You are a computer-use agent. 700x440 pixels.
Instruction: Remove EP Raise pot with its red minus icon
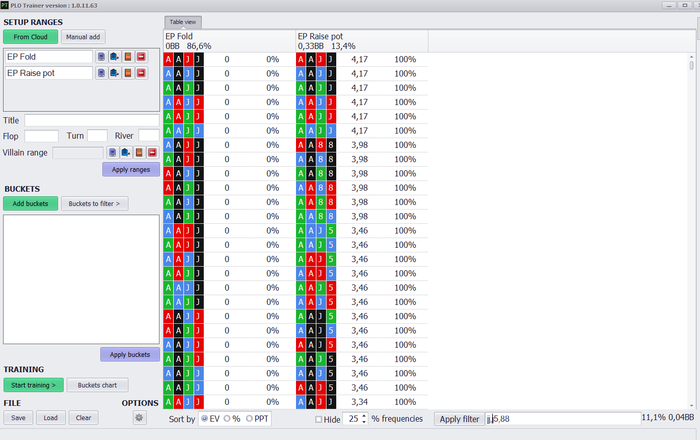(141, 73)
